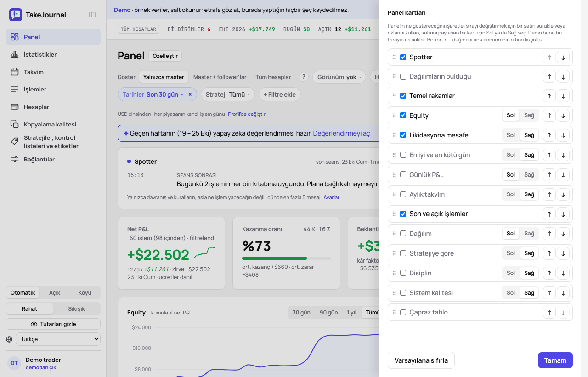Open the Görünüm yok dropdown
Image resolution: width=588 pixels, height=377 pixels.
click(339, 77)
